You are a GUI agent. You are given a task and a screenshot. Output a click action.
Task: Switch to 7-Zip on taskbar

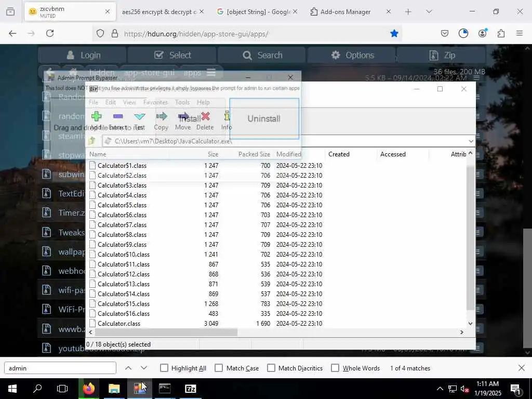190,389
